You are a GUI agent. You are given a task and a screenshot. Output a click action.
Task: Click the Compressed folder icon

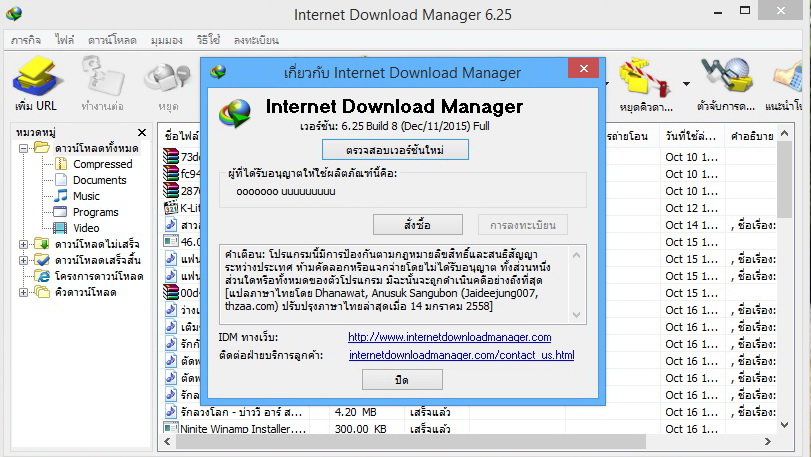pos(61,164)
